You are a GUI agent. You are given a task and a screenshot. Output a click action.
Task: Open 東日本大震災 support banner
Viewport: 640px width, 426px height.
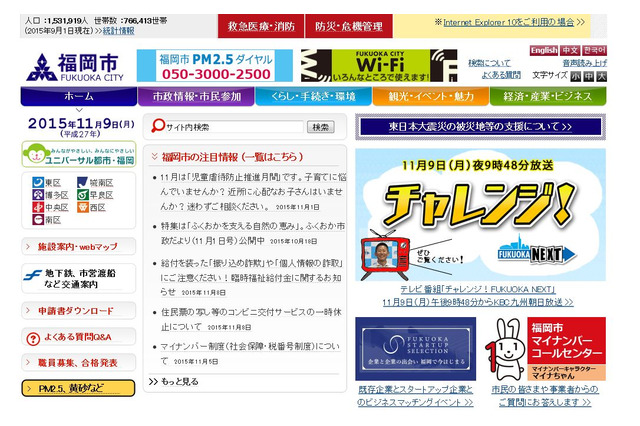point(480,126)
